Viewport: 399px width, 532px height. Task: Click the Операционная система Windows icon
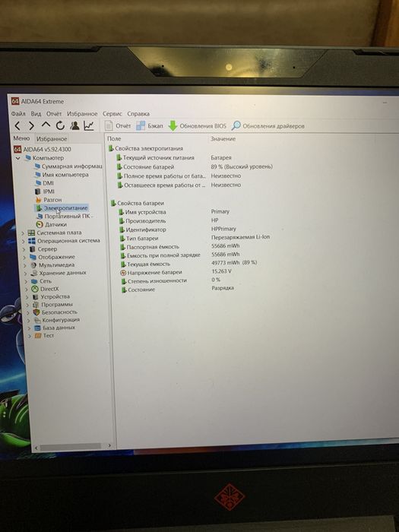[32, 241]
